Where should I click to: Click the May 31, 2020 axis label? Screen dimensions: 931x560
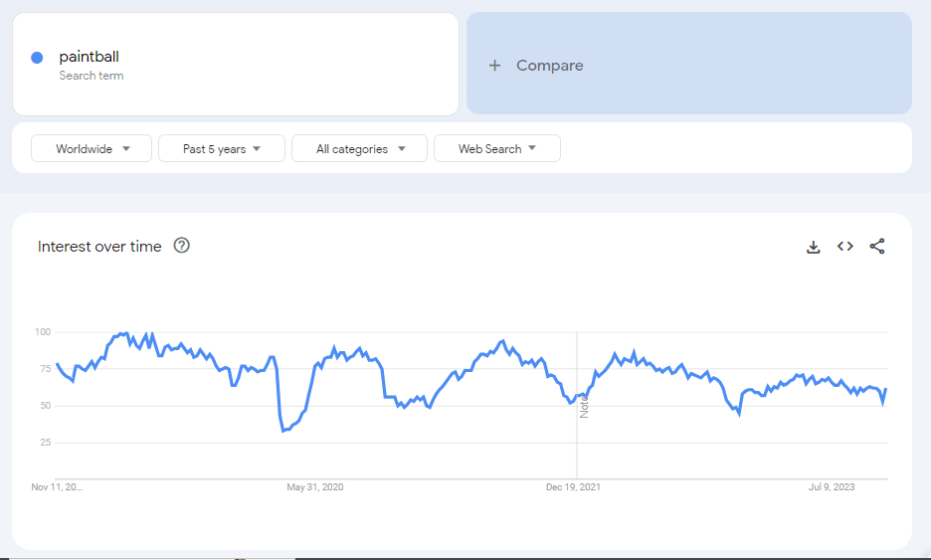(x=314, y=487)
